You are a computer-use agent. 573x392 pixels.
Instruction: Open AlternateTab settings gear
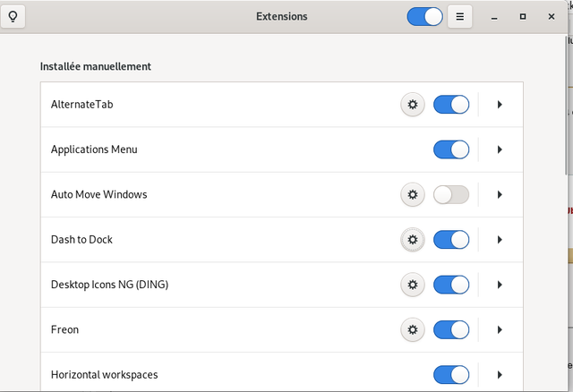pyautogui.click(x=413, y=105)
